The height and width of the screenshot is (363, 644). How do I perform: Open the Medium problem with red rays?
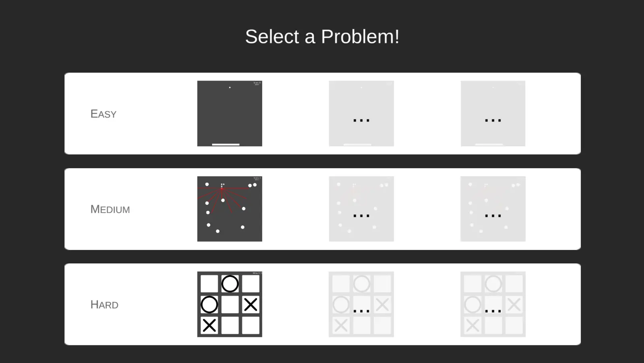tap(229, 209)
